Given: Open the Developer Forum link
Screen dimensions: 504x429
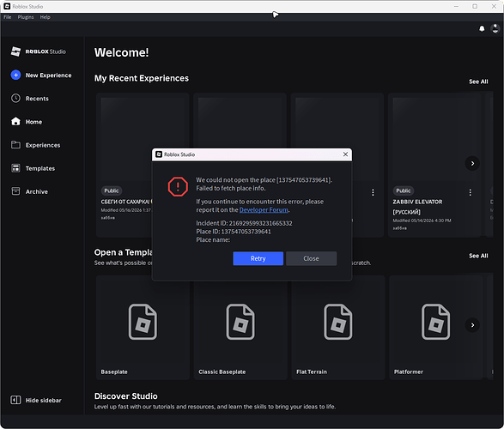Looking at the screenshot, I should pyautogui.click(x=264, y=209).
